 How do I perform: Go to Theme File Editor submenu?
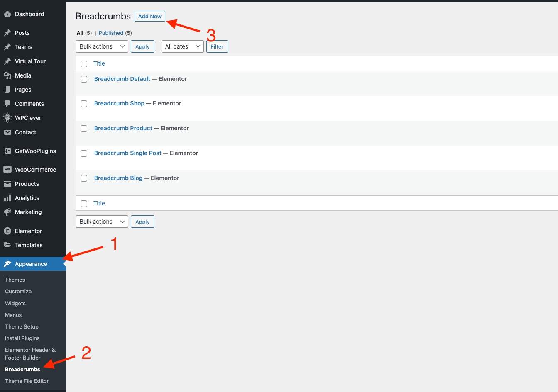pos(27,381)
